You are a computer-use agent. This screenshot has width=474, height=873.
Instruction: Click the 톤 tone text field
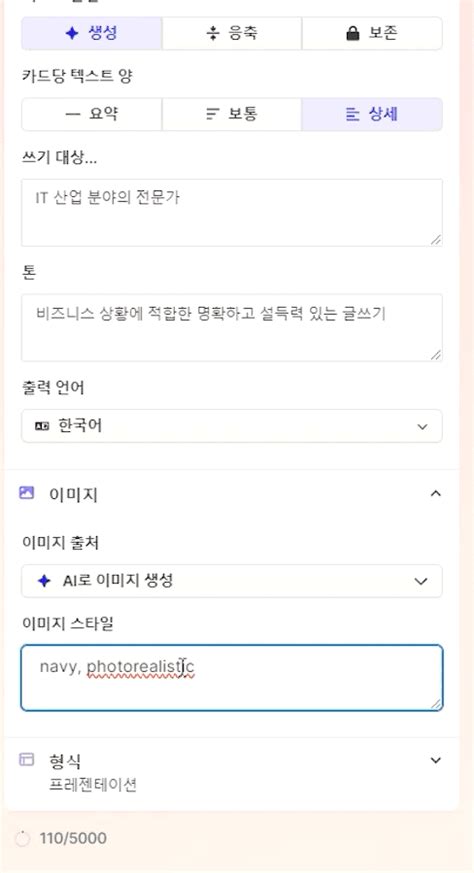[232, 327]
